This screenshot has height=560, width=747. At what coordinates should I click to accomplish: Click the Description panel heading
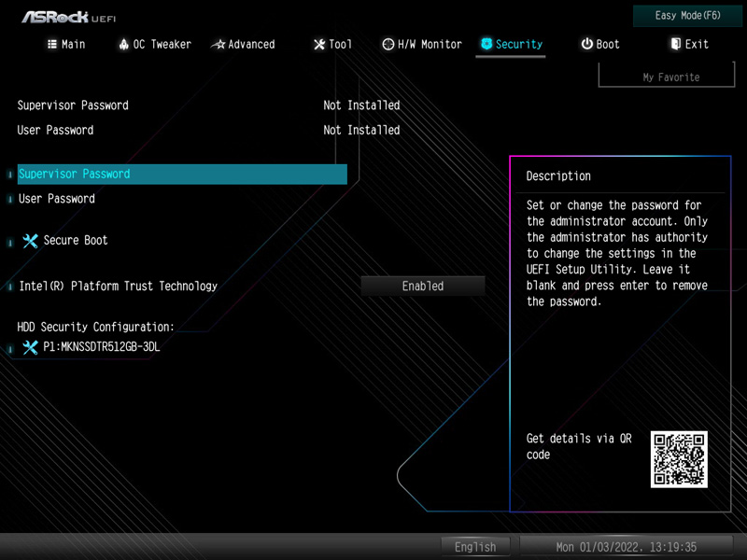(x=558, y=176)
